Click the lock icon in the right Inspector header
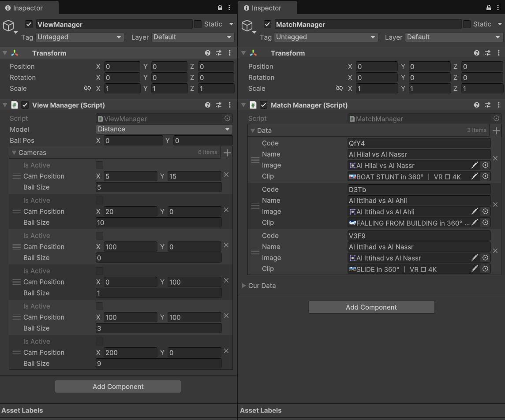505x420 pixels. [x=487, y=7]
